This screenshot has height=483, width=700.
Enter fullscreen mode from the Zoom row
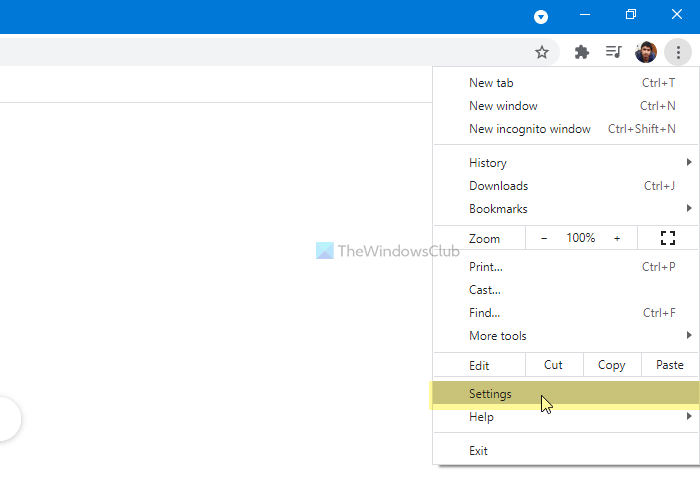pyautogui.click(x=668, y=238)
